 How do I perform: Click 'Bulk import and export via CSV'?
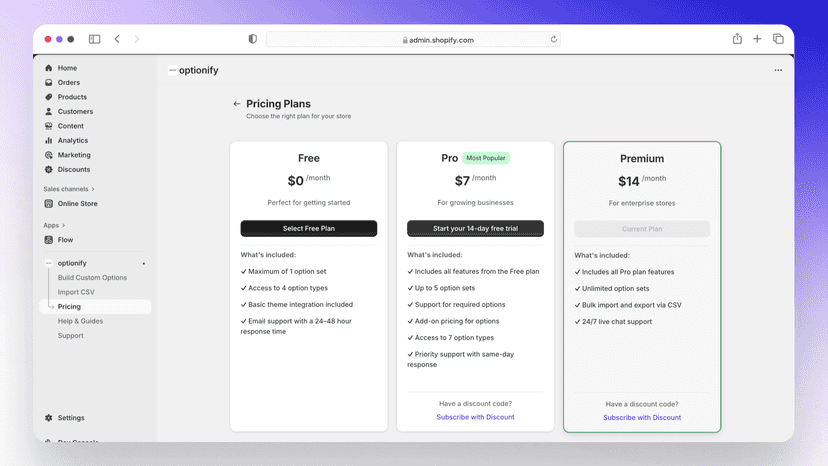(x=628, y=305)
